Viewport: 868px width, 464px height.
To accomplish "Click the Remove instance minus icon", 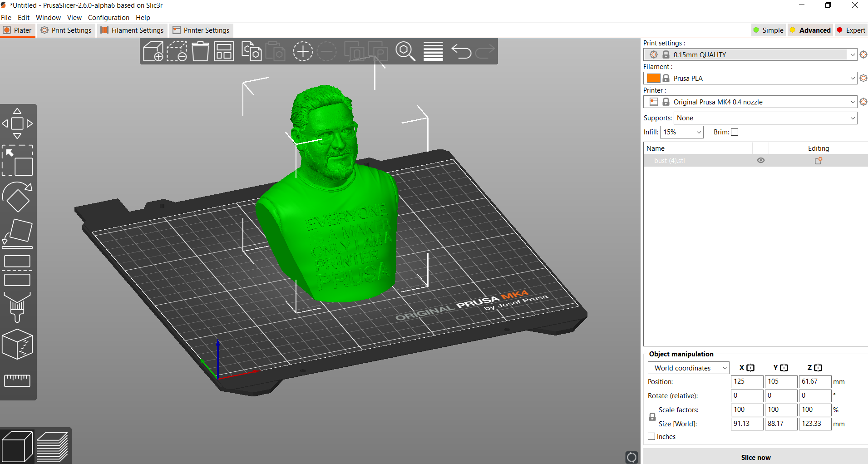I will pyautogui.click(x=326, y=51).
